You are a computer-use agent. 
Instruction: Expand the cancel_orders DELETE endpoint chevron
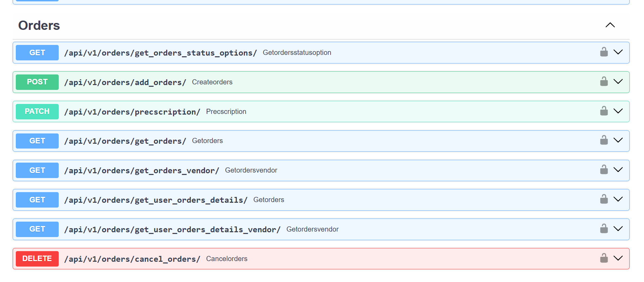tap(618, 258)
